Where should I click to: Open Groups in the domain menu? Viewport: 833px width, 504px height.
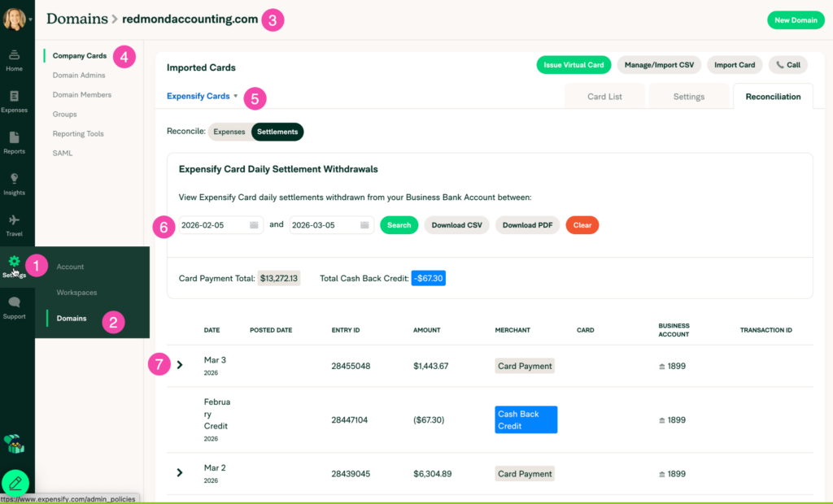pos(65,114)
